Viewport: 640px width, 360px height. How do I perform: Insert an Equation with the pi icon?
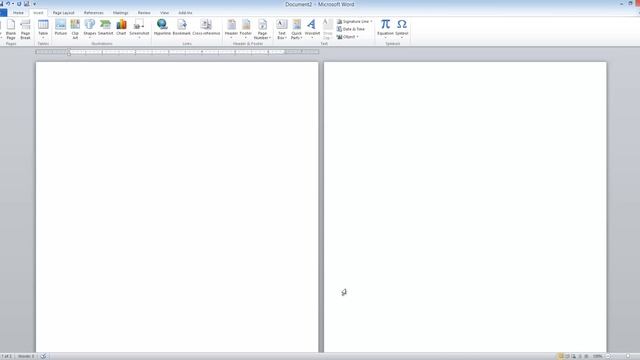pyautogui.click(x=385, y=29)
